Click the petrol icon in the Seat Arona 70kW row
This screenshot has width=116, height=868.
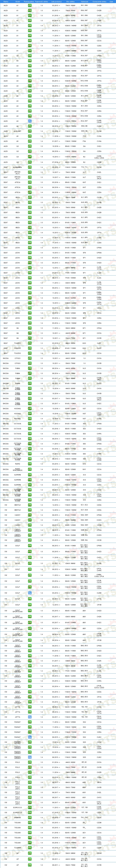click(x=30, y=172)
